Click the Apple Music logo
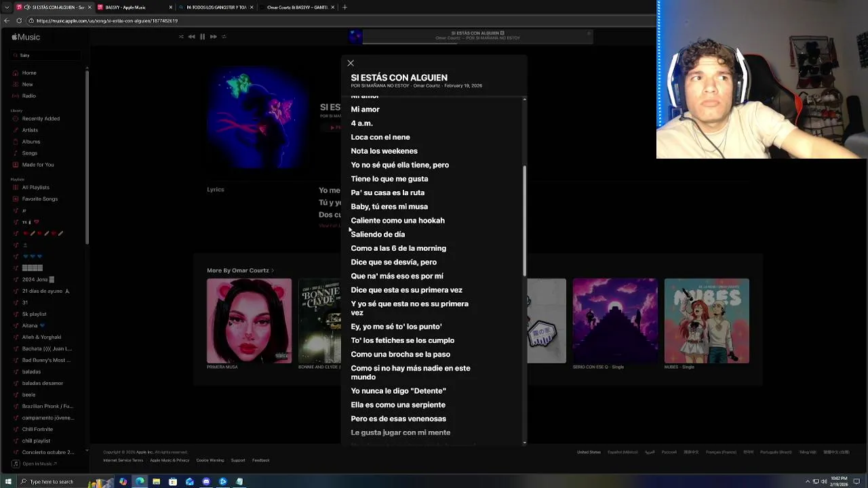The image size is (868, 488). tap(26, 37)
